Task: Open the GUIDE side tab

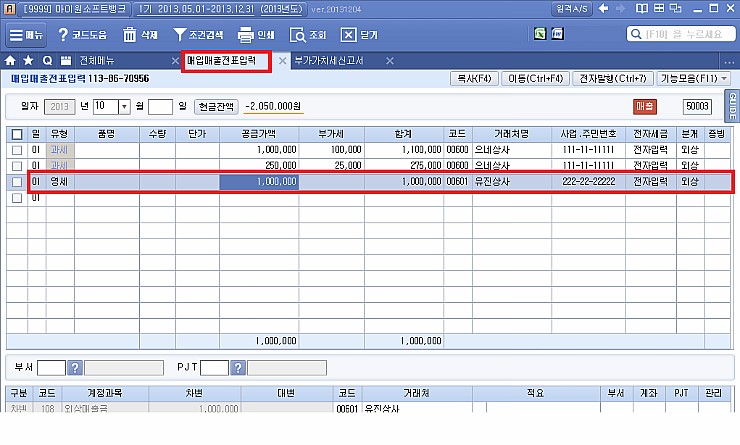Action: click(x=732, y=106)
